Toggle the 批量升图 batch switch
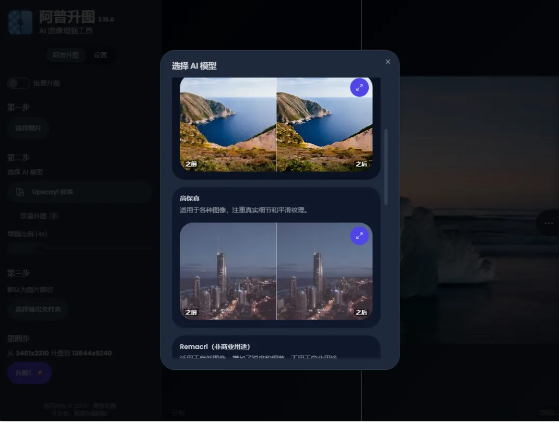559x422 pixels. tap(18, 83)
